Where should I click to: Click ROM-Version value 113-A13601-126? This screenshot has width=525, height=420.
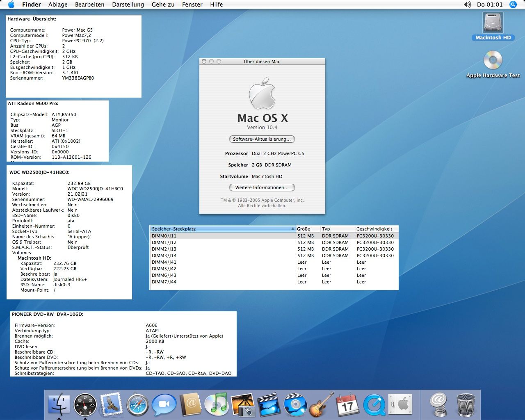(71, 157)
